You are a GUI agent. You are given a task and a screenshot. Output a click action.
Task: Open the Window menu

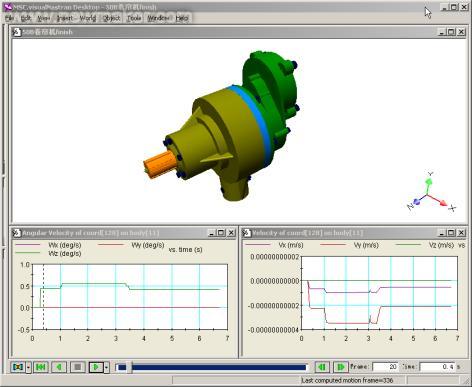point(159,18)
